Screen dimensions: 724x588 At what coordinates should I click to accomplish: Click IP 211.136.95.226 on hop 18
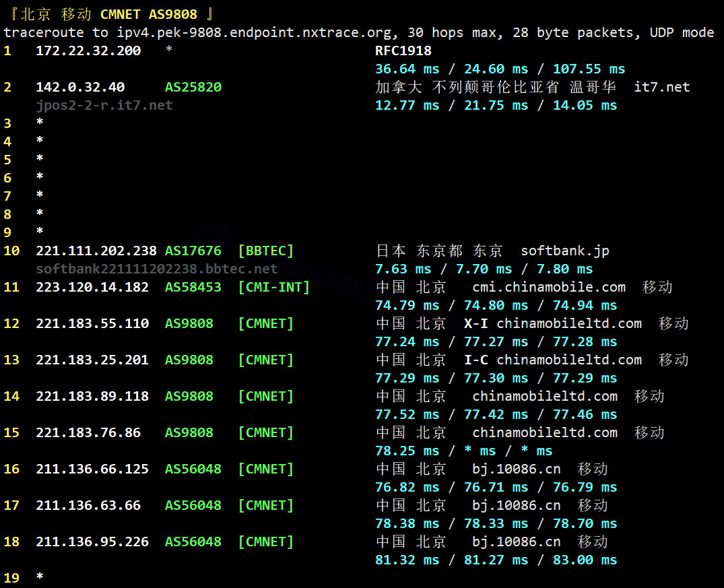(92, 542)
